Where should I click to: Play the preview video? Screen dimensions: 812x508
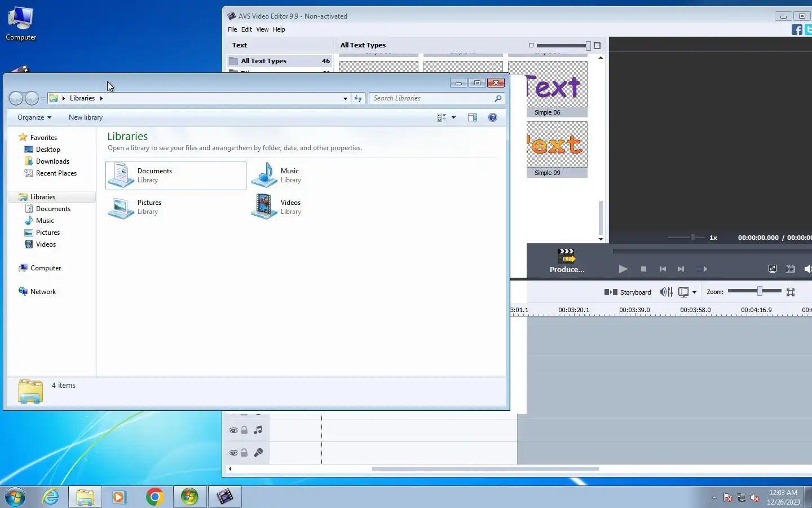623,269
